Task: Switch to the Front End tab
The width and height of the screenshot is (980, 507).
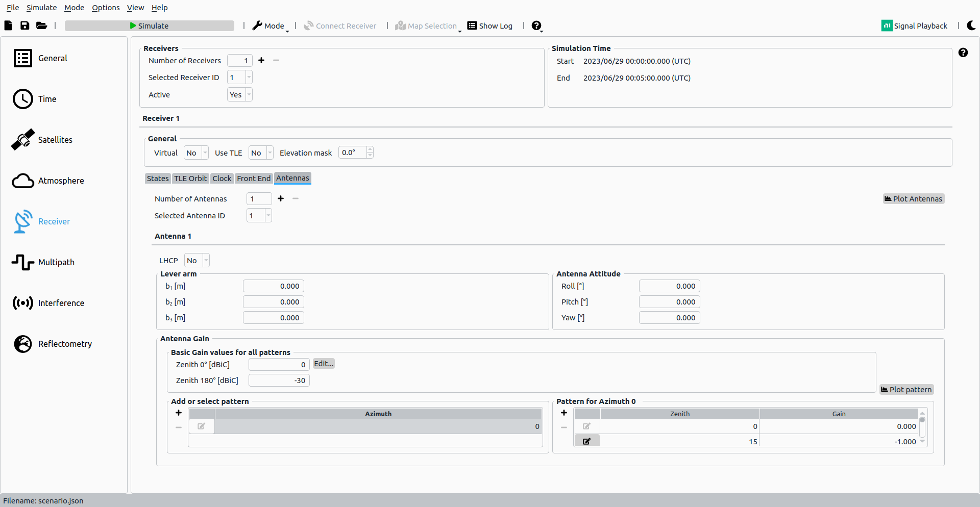Action: click(254, 179)
